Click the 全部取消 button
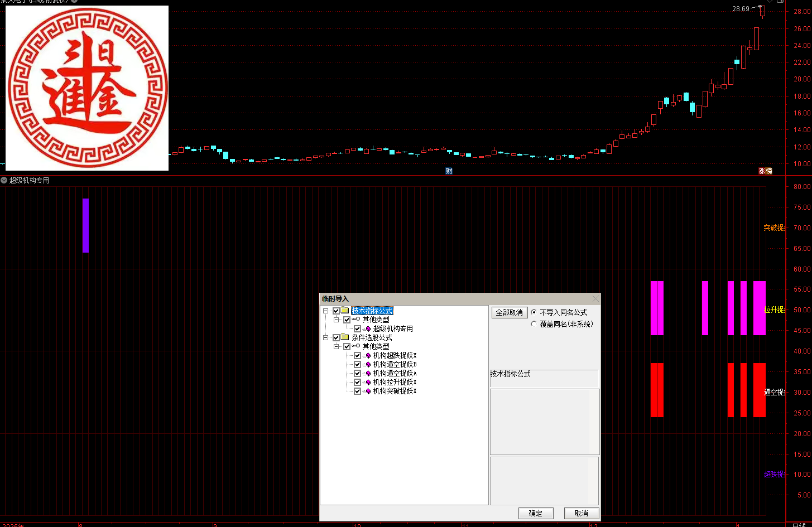This screenshot has width=812, height=527. click(x=510, y=312)
